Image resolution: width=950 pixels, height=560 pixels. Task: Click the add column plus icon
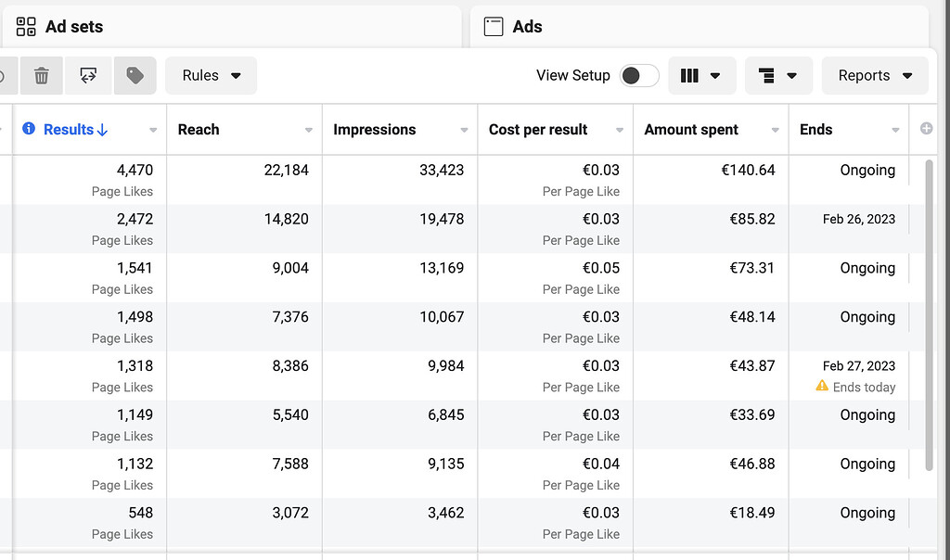(927, 128)
